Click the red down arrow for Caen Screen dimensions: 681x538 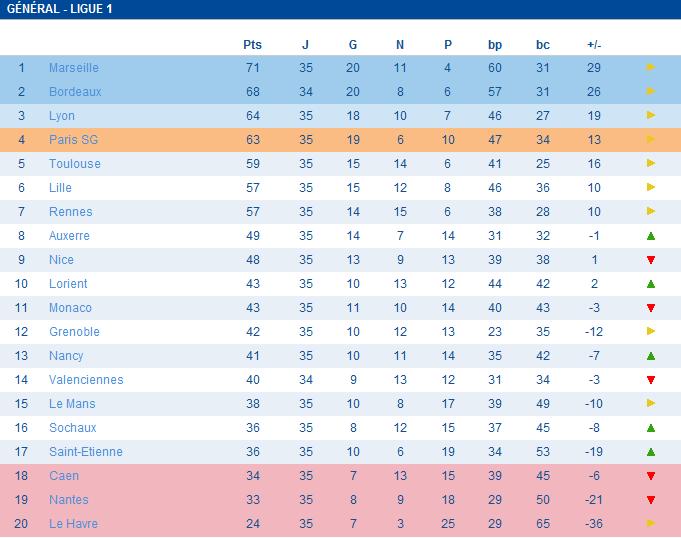click(x=650, y=476)
